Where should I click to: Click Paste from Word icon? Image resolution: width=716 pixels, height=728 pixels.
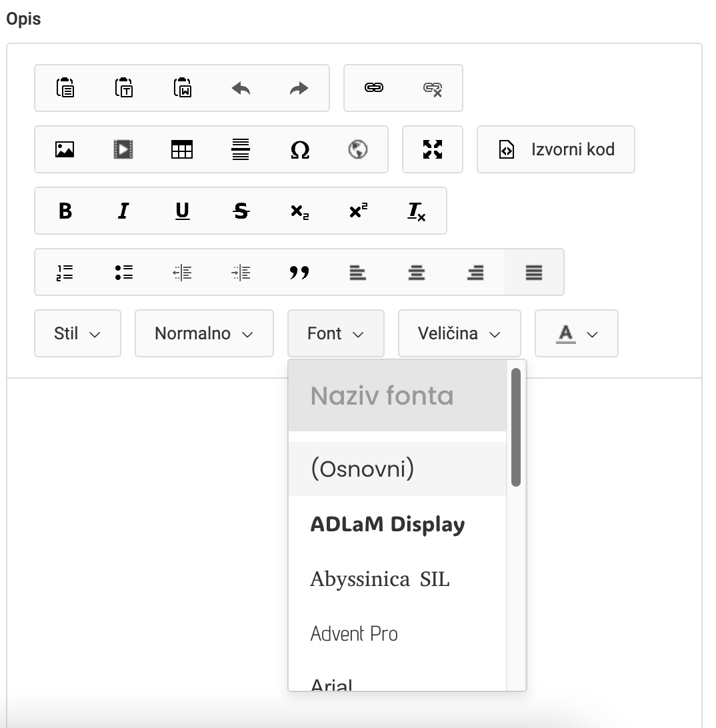click(183, 88)
